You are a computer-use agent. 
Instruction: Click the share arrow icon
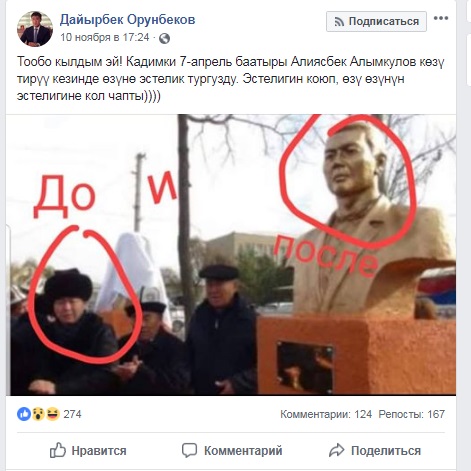336,450
